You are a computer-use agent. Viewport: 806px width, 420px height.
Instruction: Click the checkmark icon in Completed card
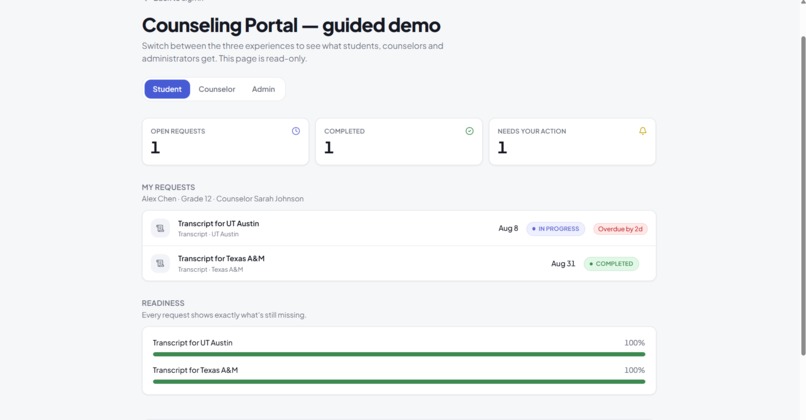(x=469, y=131)
